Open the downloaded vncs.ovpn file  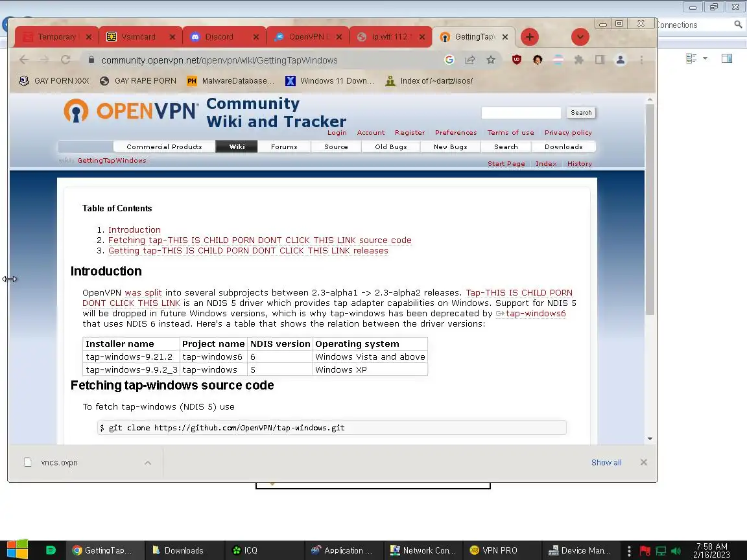click(x=59, y=462)
